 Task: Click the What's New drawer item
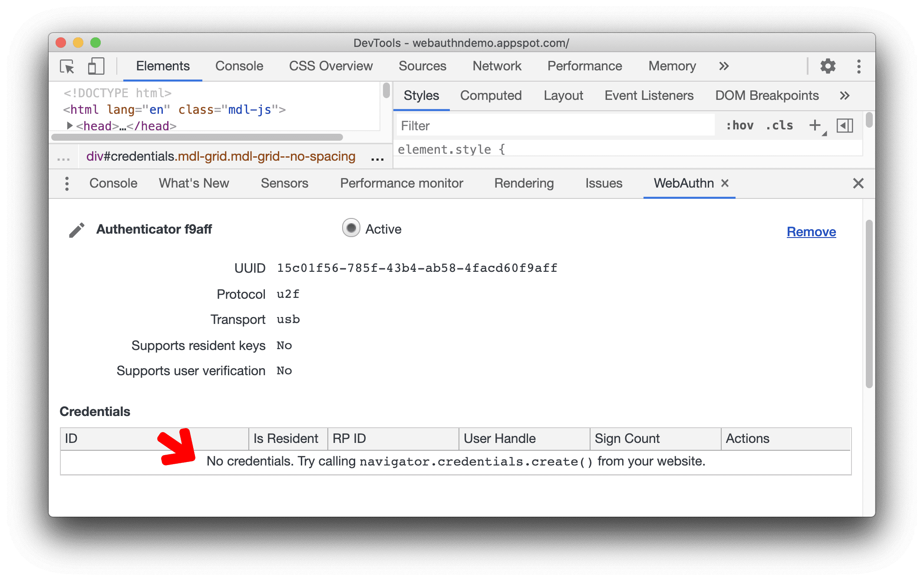point(193,183)
